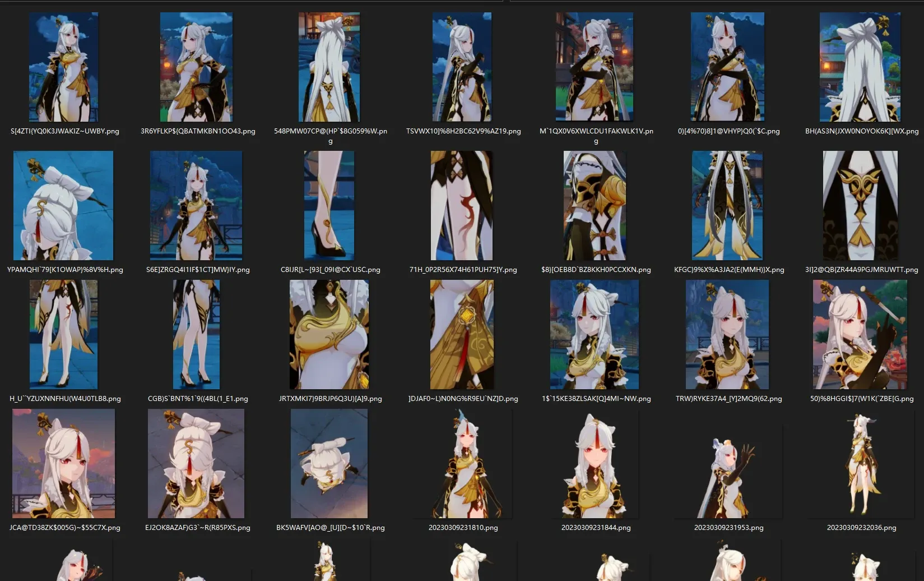Select thumbnail of file starting 3I]2@QB
This screenshot has width=924, height=581.
coord(860,205)
